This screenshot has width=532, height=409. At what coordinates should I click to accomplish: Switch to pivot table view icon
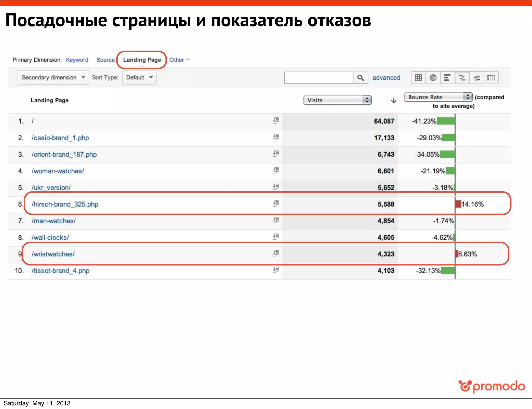(491, 78)
